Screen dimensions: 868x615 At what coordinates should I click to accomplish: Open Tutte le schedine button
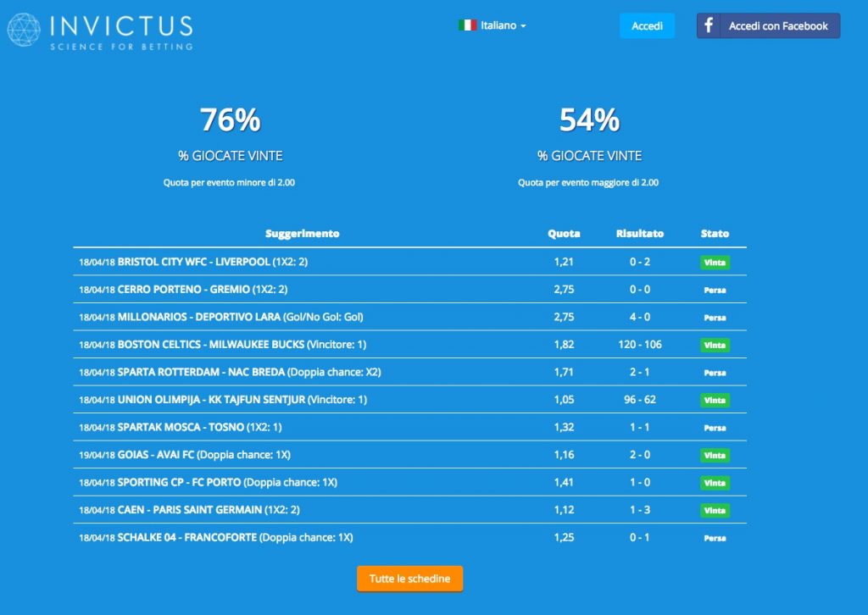point(409,579)
